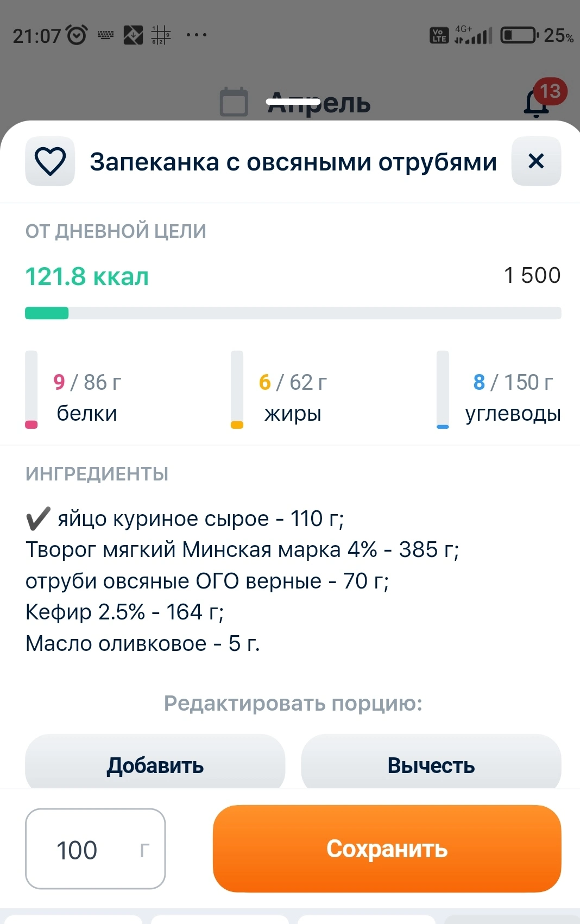Screen dimensions: 580x924
Task: Tap the calendar icon by month
Action: click(x=234, y=102)
